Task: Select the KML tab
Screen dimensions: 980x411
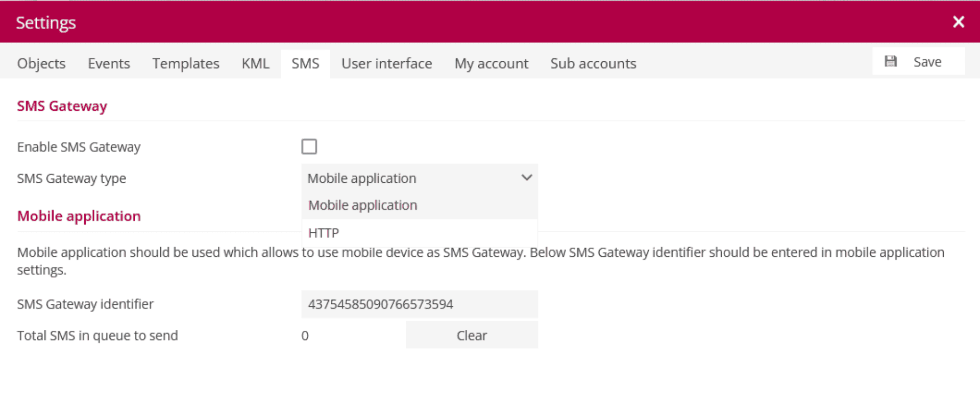Action: [255, 63]
